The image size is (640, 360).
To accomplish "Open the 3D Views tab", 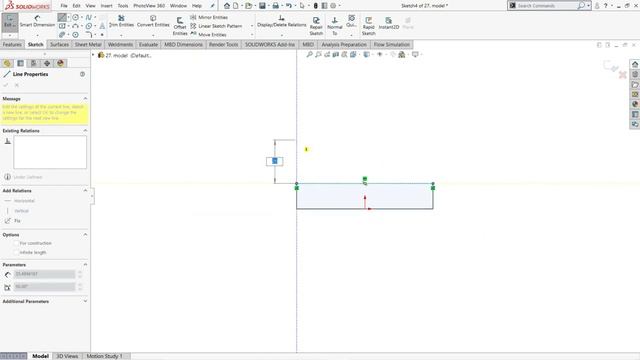I will [67, 356].
